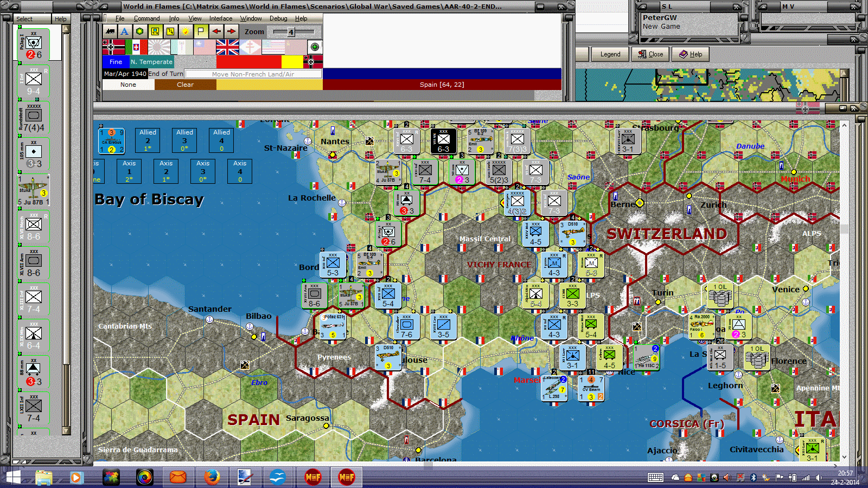This screenshot has width=868, height=488.
Task: Select I Inf 9-4 unit in list
Action: (34, 81)
